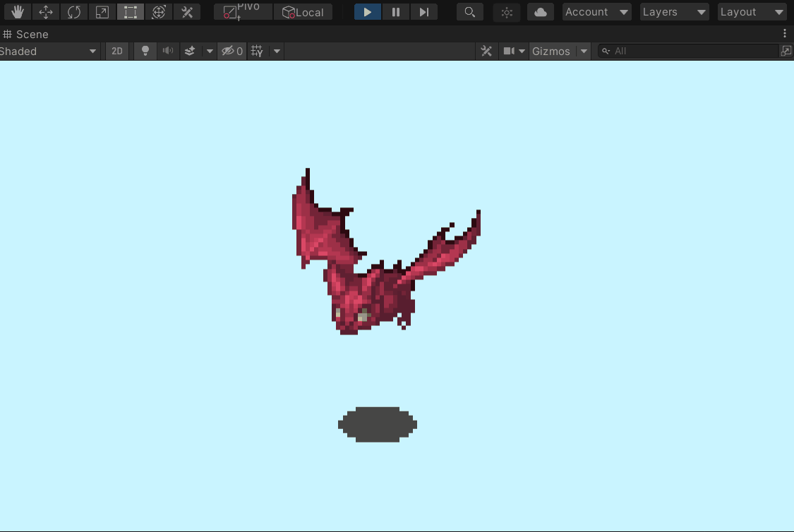Mute scene audio toggle

(x=167, y=51)
